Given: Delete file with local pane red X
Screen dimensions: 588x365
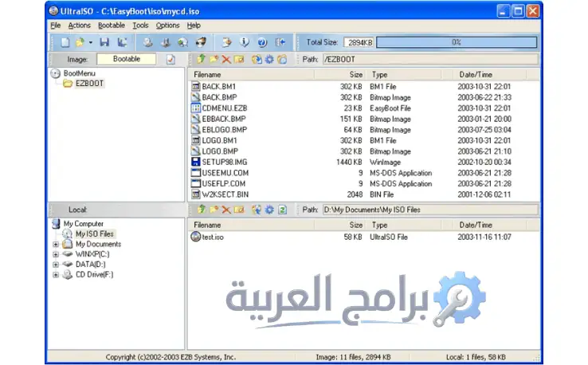Looking at the screenshot, I should pos(226,210).
